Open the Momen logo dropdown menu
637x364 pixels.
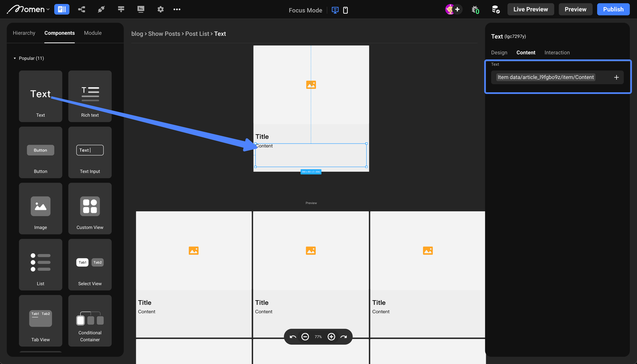(28, 9)
